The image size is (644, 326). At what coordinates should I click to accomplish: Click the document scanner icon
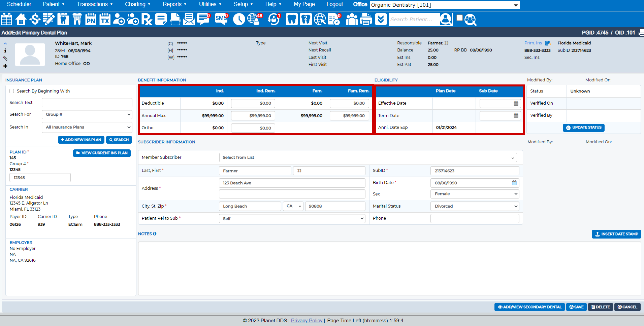click(175, 19)
